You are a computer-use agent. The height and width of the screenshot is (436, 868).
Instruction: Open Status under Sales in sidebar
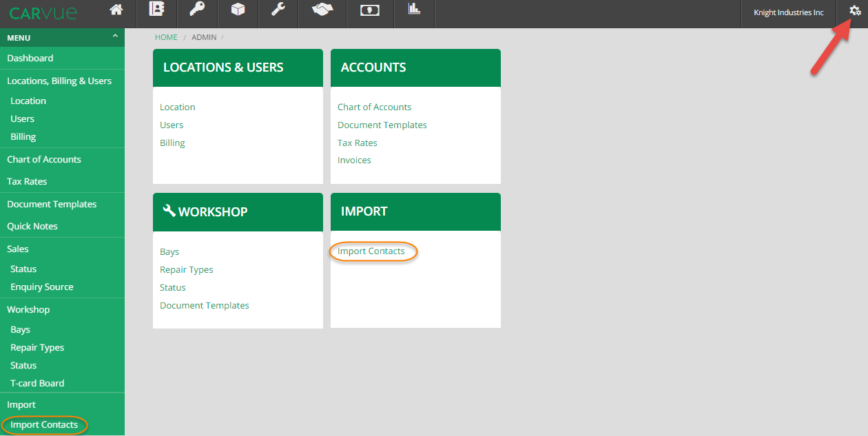(x=23, y=269)
